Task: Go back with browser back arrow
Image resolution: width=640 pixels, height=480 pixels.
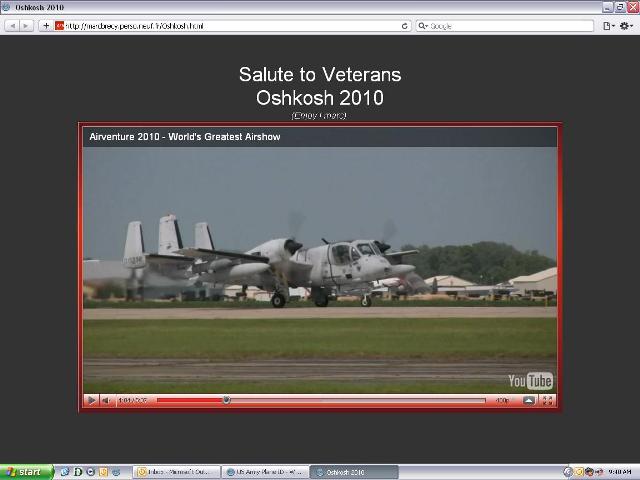Action: pyautogui.click(x=13, y=25)
